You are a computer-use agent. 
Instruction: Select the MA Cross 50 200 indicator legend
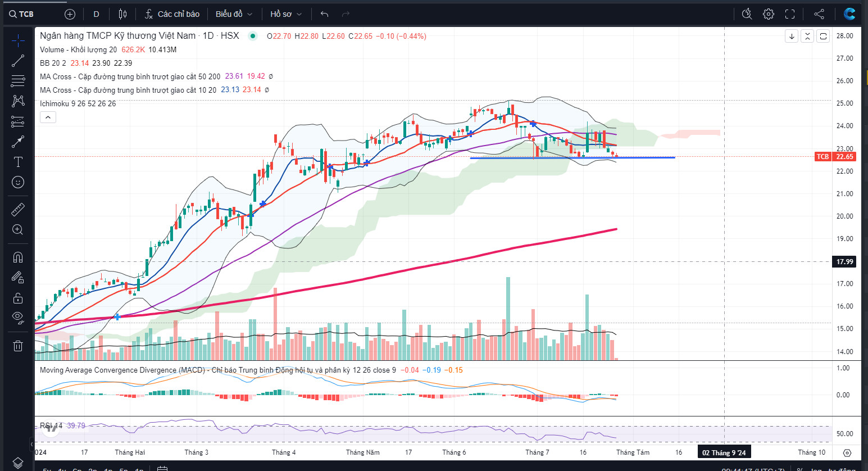[130, 76]
